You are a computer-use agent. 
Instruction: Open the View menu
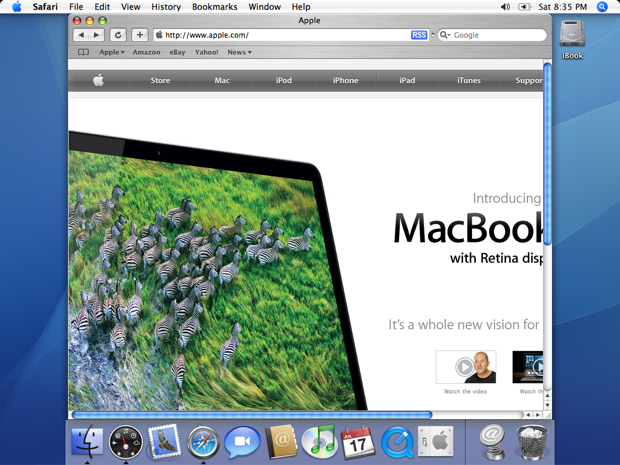pyautogui.click(x=130, y=7)
